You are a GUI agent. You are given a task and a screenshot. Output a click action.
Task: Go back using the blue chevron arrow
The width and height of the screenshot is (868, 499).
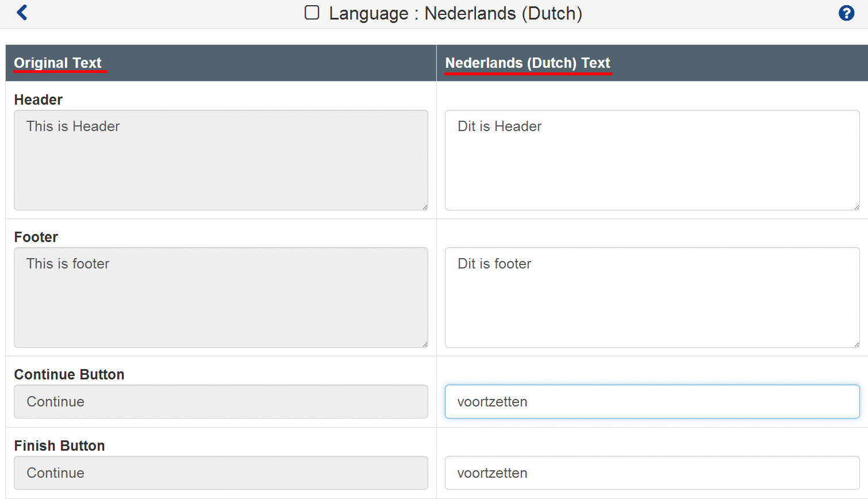coord(22,13)
